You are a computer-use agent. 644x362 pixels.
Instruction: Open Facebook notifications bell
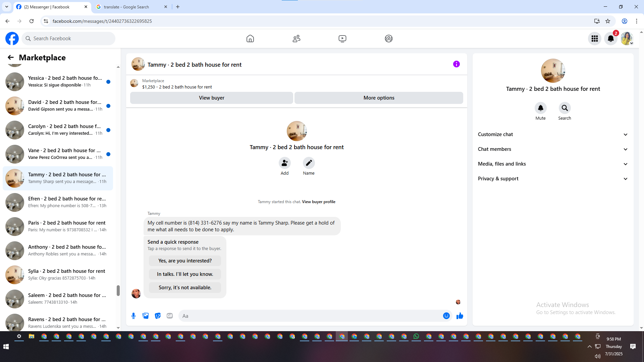[x=610, y=39]
